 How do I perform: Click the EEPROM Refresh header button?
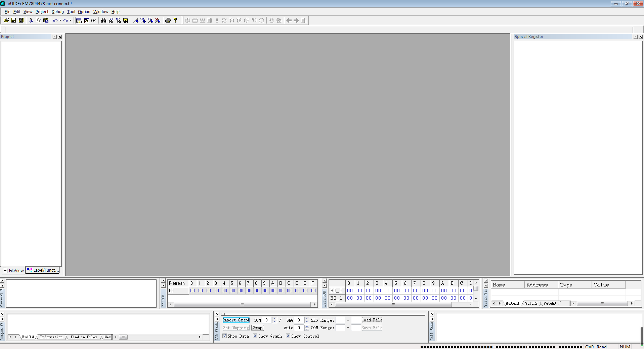[178, 283]
